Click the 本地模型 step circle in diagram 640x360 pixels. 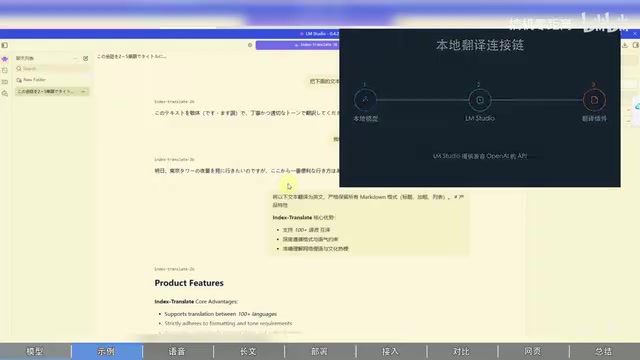click(x=365, y=100)
